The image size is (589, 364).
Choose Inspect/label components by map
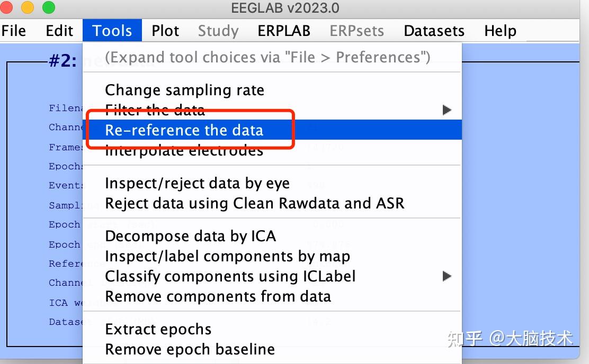227,256
